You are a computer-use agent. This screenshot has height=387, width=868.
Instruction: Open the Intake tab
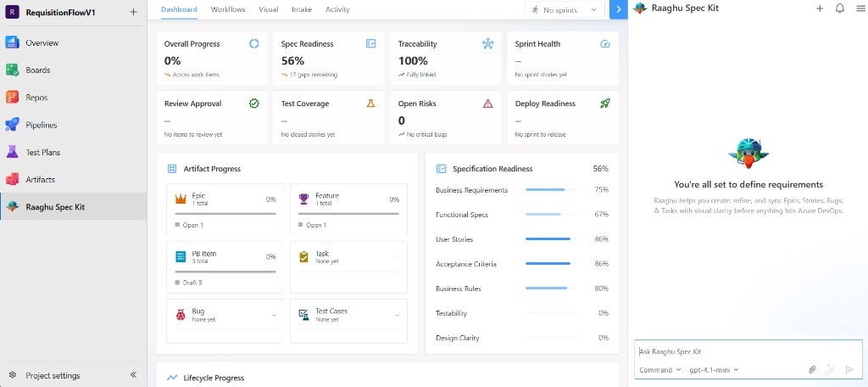pos(302,9)
